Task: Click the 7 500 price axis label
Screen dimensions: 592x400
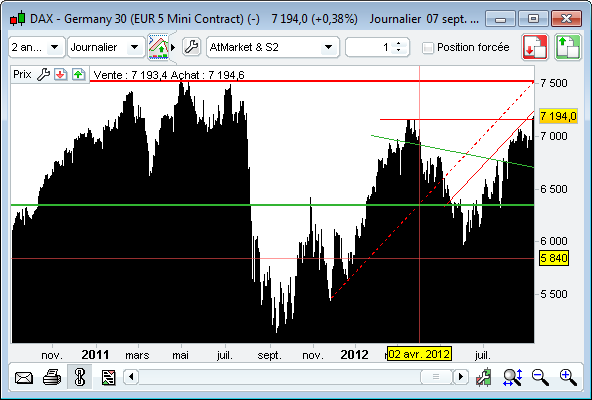Action: coord(553,83)
